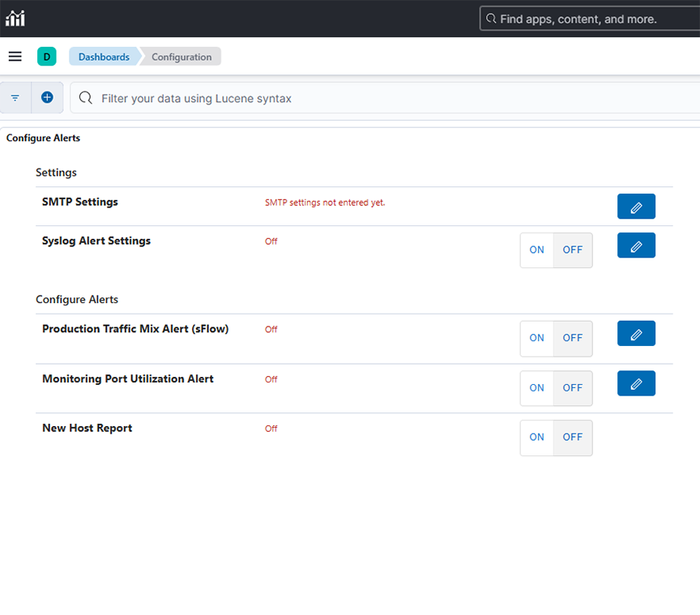Turn on Syslog Alert Settings
This screenshot has width=700, height=615.
point(536,250)
